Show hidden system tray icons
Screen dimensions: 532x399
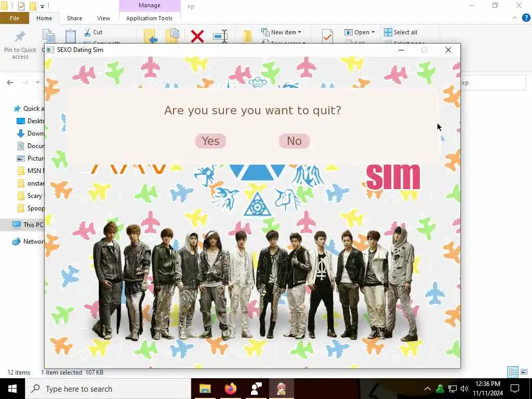tap(428, 389)
